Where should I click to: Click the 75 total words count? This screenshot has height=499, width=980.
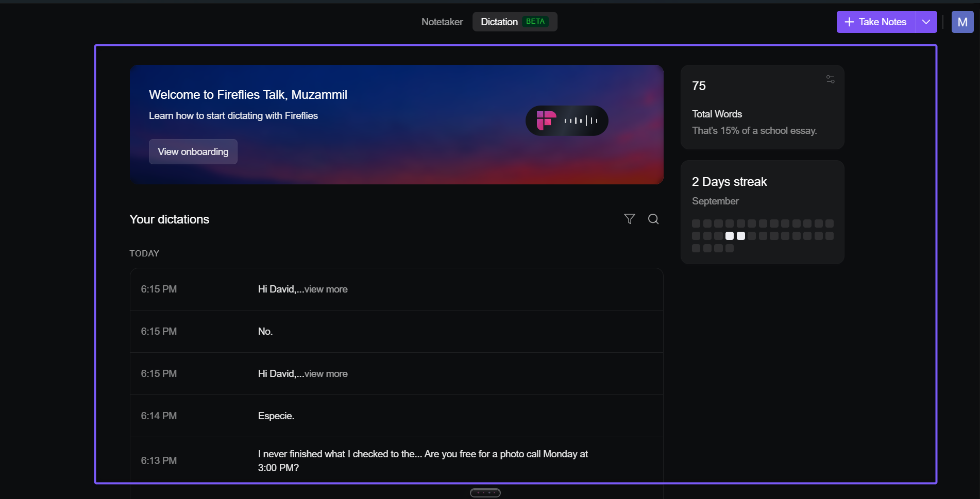pyautogui.click(x=699, y=86)
